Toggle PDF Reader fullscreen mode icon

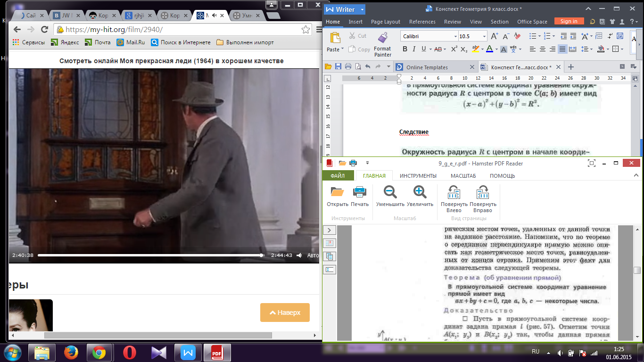[x=592, y=163]
